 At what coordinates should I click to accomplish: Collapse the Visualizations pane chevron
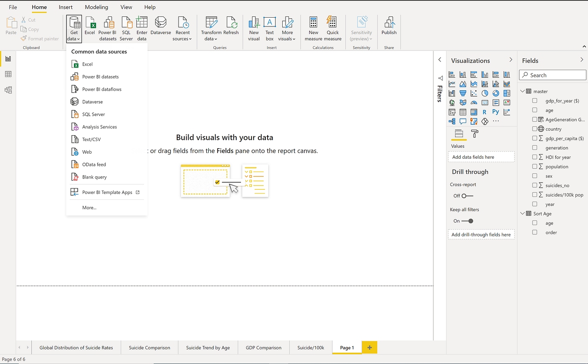(x=511, y=60)
